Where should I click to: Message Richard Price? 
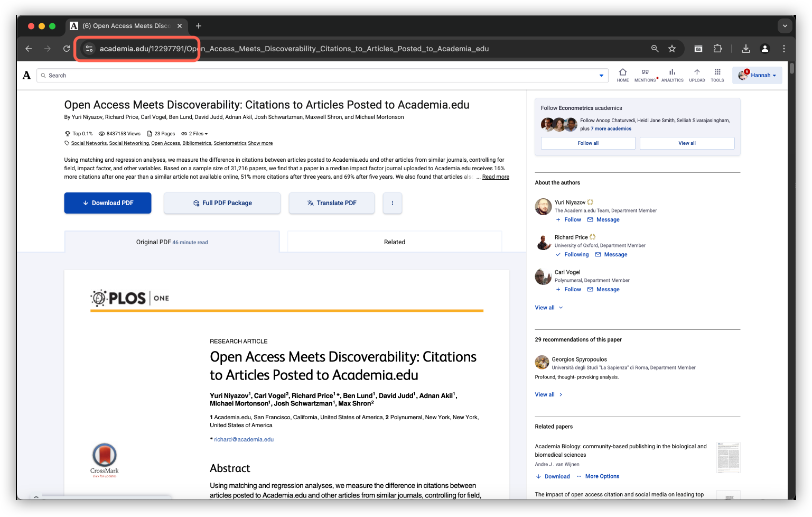point(611,255)
